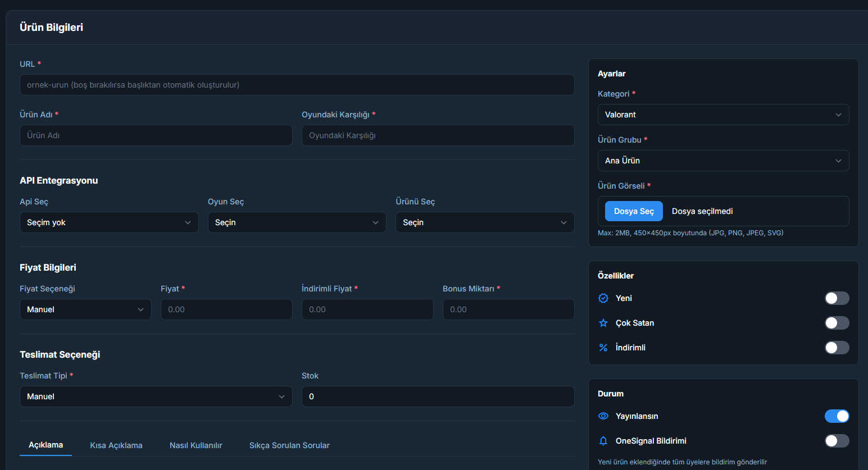The image size is (868, 470).
Task: Click the Dosya Seç button
Action: [634, 211]
